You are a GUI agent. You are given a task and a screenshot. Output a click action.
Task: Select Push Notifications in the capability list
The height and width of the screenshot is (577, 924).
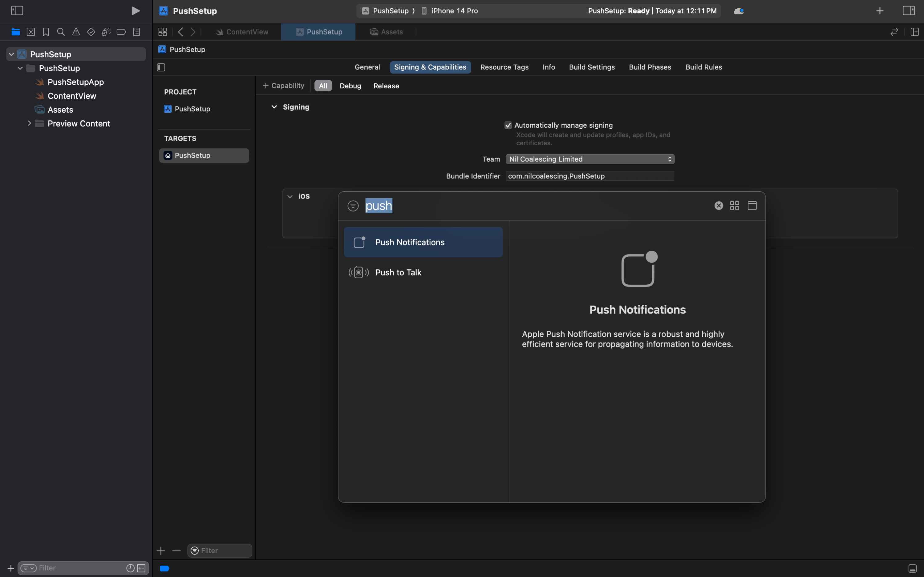coord(423,242)
